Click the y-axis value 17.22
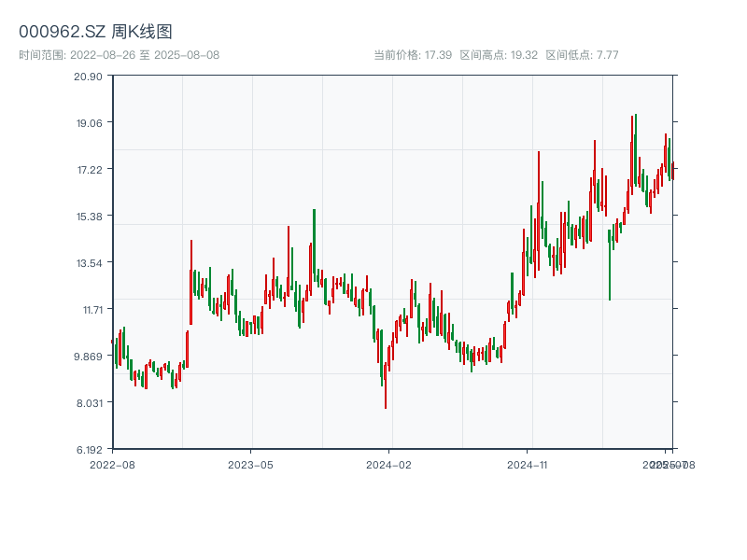The height and width of the screenshot is (560, 747). tap(90, 170)
